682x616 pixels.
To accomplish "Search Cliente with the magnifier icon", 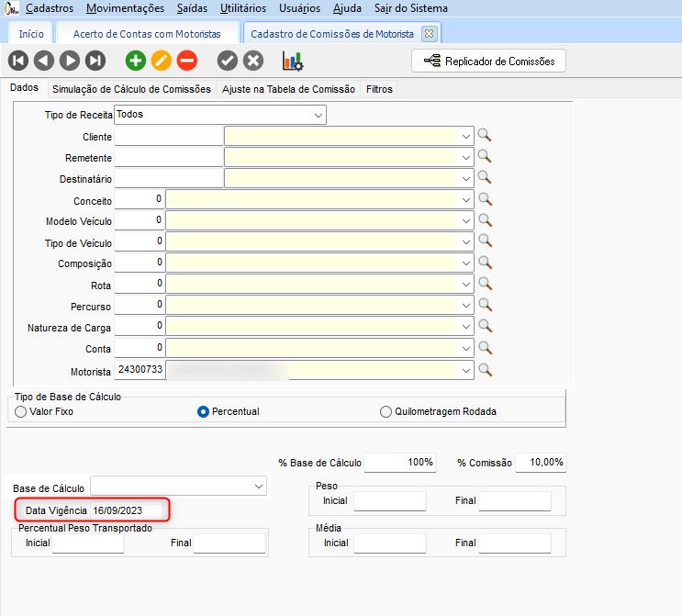I will coord(485,135).
